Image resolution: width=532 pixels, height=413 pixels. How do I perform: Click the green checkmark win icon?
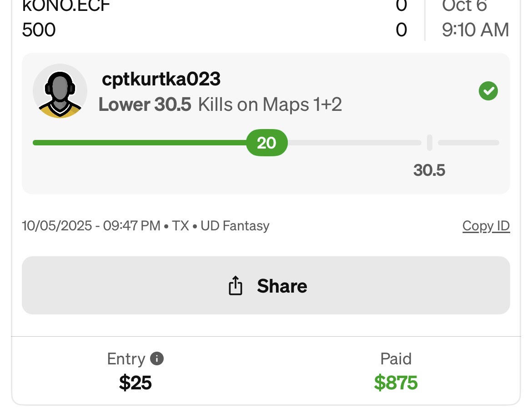[x=488, y=91]
